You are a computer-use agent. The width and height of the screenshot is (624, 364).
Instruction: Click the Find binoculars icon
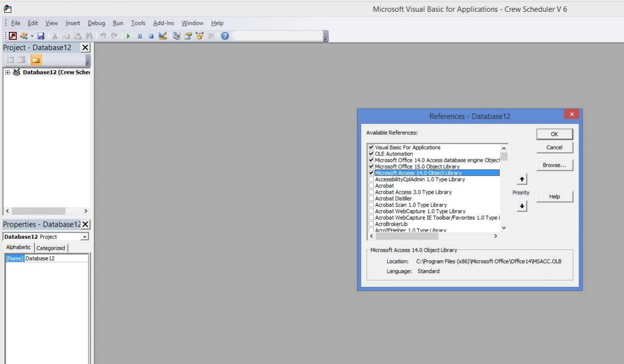point(89,36)
